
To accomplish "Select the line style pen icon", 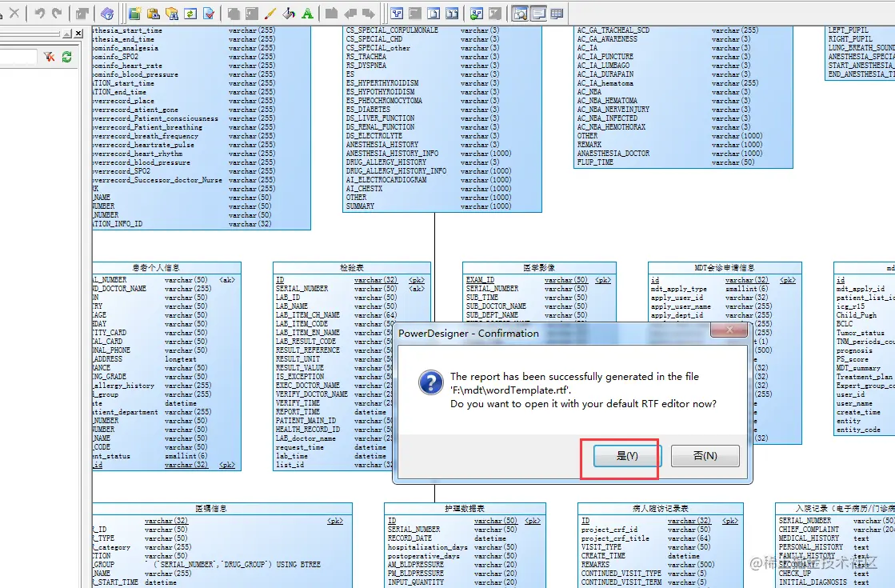I will click(270, 13).
